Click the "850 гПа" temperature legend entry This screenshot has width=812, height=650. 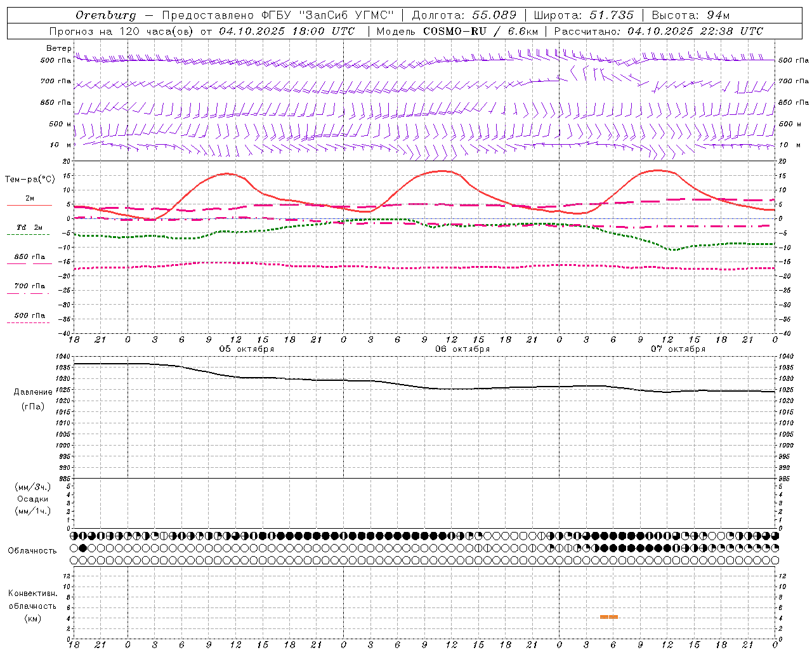[29, 256]
